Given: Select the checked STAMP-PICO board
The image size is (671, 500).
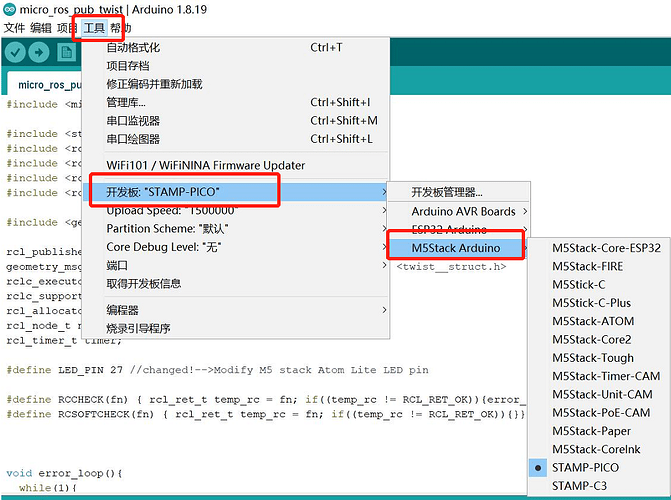Looking at the screenshot, I should click(x=599, y=468).
